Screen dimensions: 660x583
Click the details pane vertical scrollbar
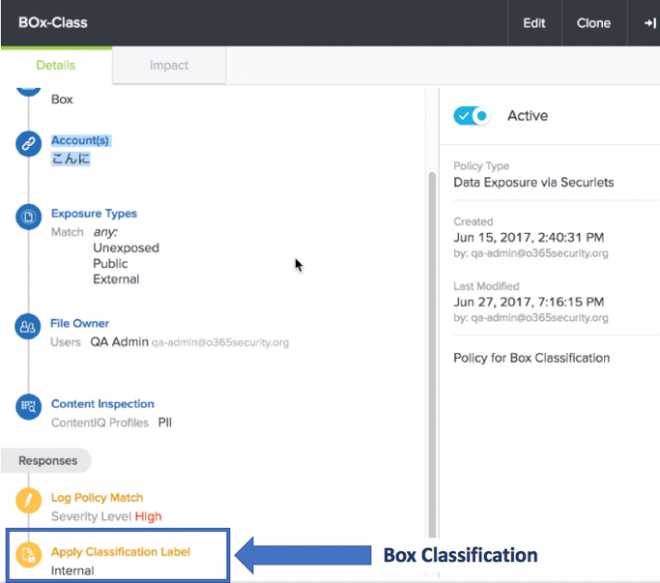pos(432,354)
